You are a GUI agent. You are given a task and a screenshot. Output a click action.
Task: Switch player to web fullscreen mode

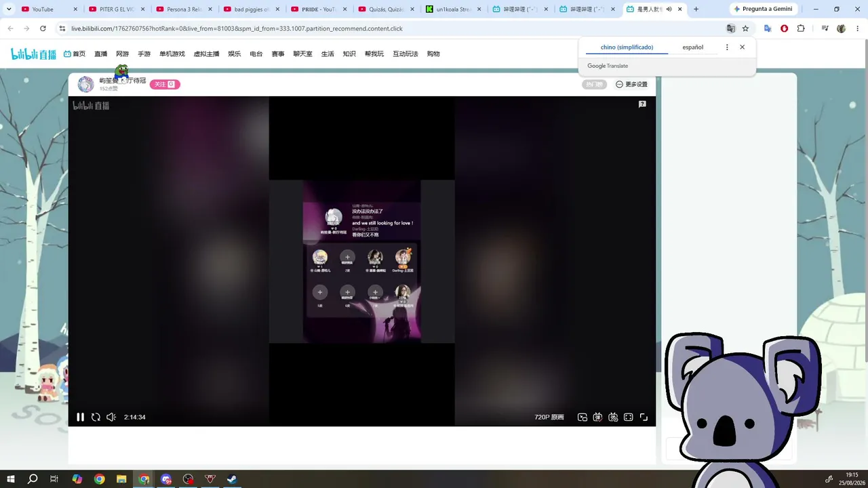629,418
